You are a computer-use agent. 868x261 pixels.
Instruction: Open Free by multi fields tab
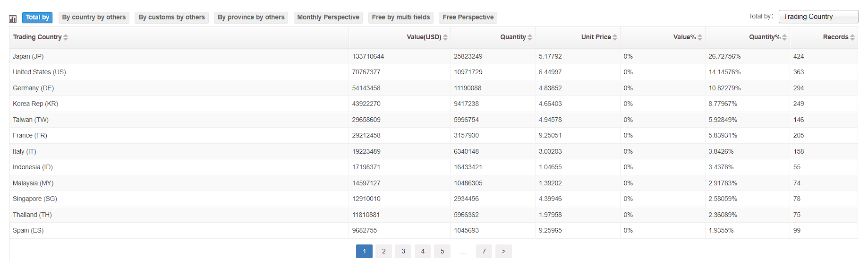tap(401, 17)
